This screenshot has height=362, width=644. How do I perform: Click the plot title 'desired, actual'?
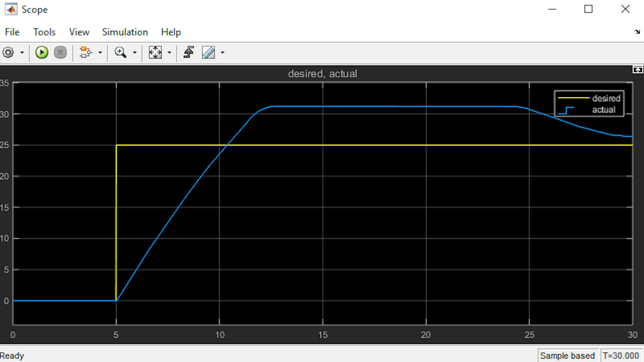[323, 74]
